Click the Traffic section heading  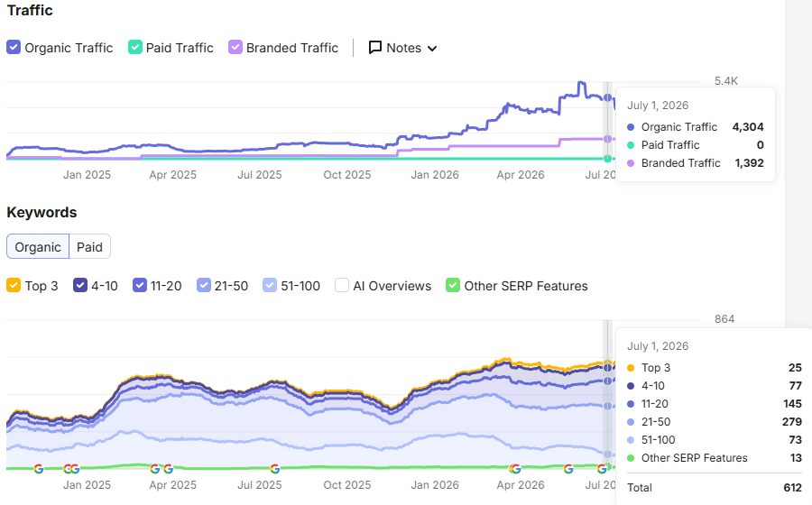click(30, 10)
